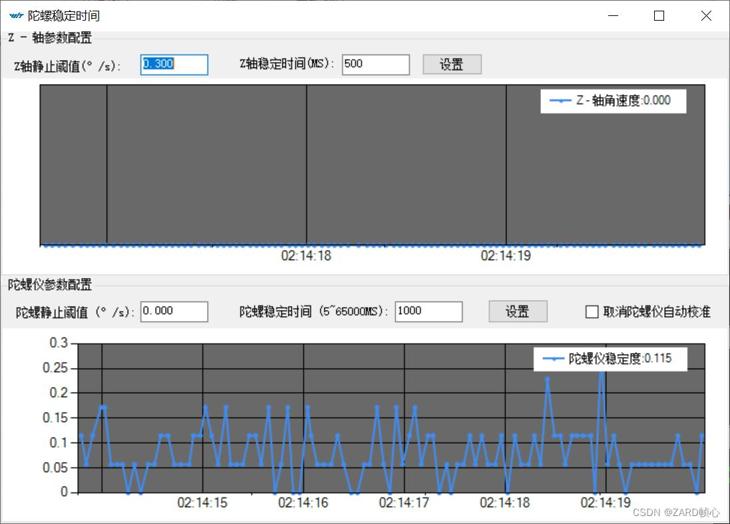Click 设置 button for Z-axis parameters
The image size is (730, 524).
(452, 64)
